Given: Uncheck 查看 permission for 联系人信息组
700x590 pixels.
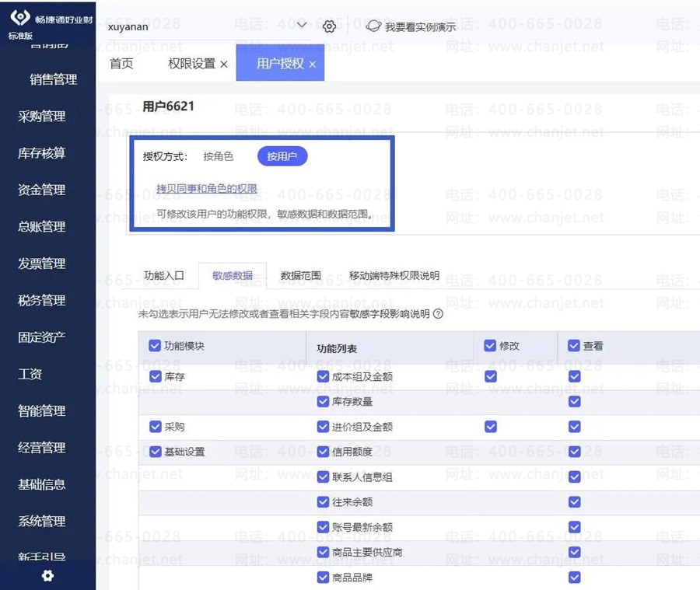Looking at the screenshot, I should pos(575,477).
